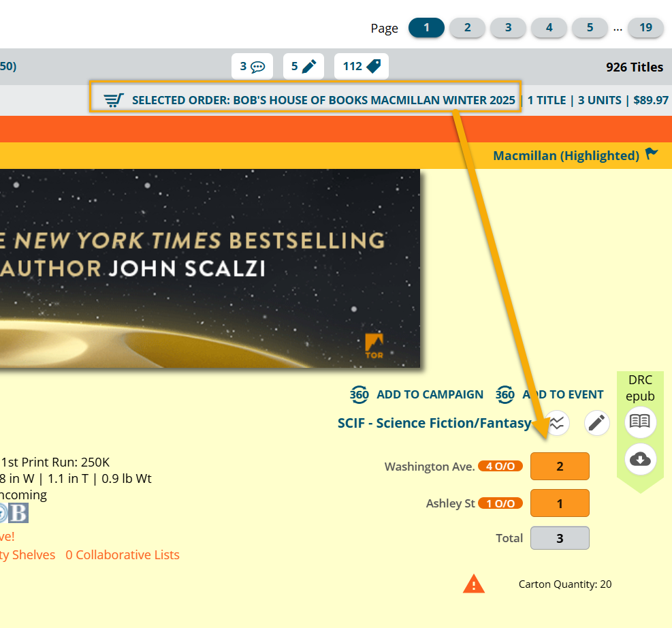Click the pencil edit icon near category
The image size is (672, 628).
596,423
